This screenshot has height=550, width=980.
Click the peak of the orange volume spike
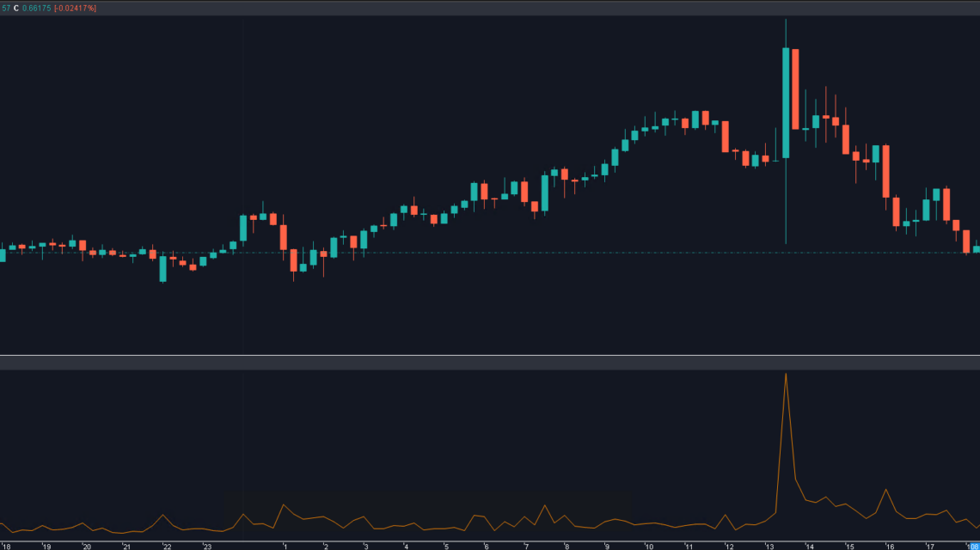point(786,375)
